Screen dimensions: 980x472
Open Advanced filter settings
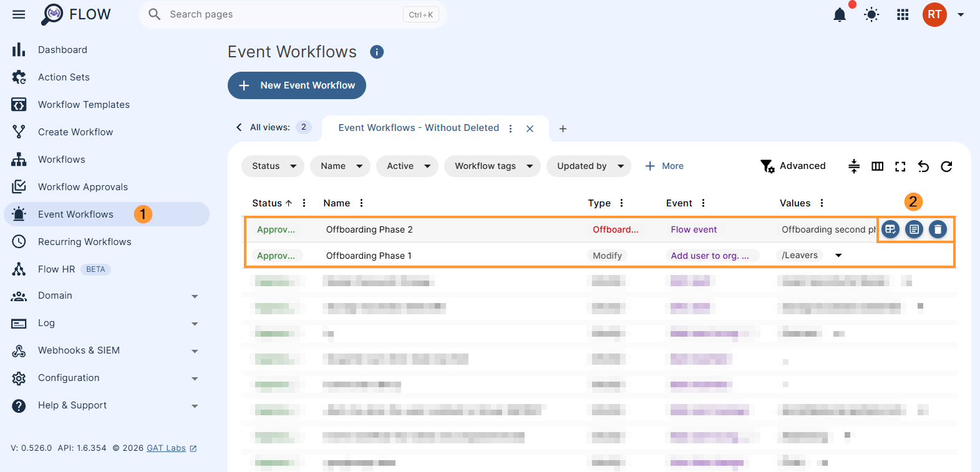793,166
